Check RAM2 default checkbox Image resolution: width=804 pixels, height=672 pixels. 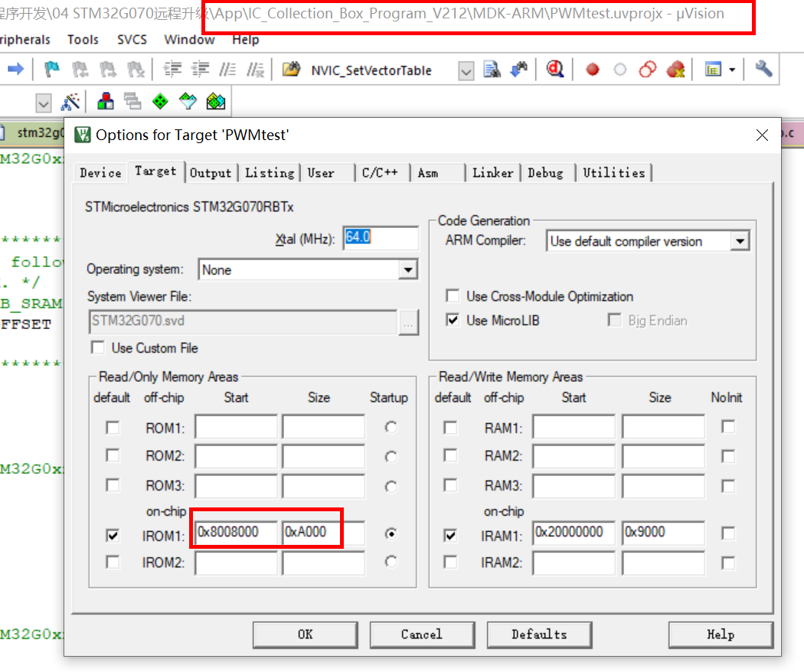450,455
